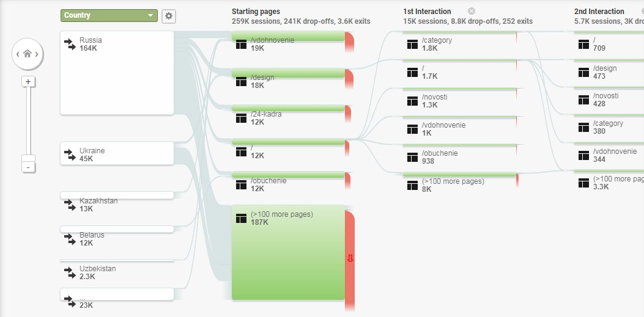Screen dimensions: 644x317
Task: Pan left with the navigation left arrow
Action: click(x=18, y=54)
